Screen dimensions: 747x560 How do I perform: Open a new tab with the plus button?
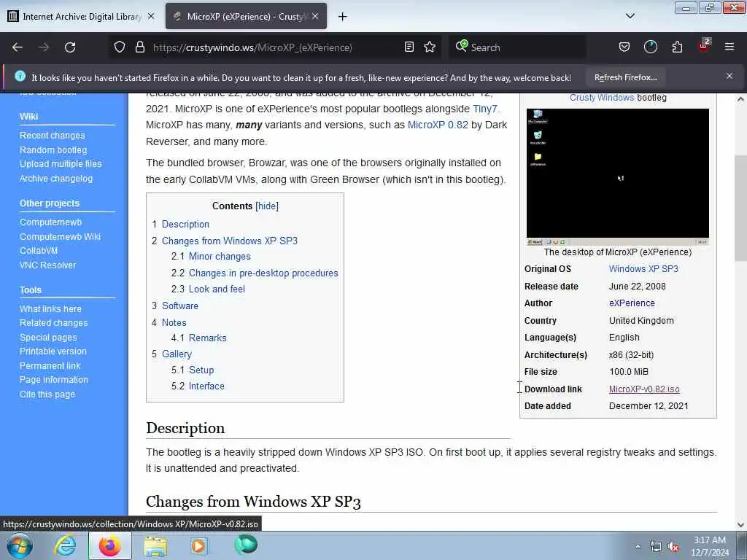click(342, 17)
